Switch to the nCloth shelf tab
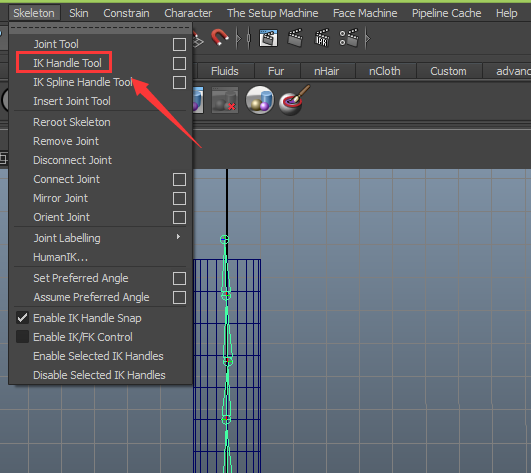Viewport: 531px width, 473px height. click(385, 71)
